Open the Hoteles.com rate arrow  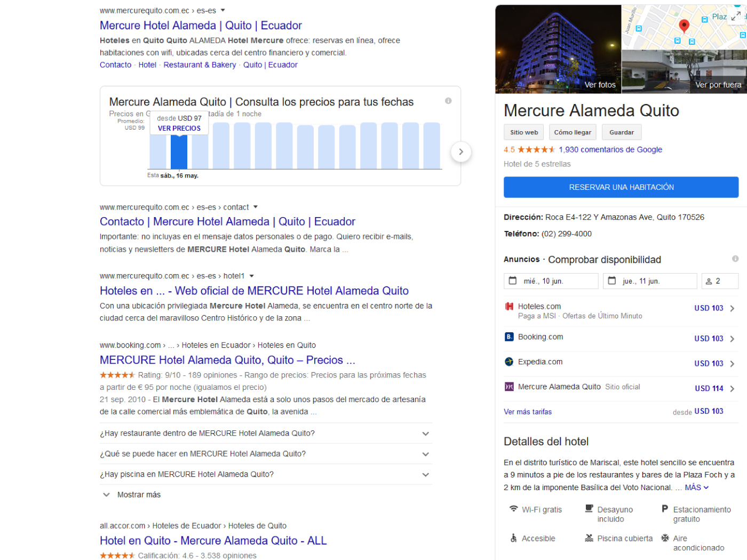point(732,308)
